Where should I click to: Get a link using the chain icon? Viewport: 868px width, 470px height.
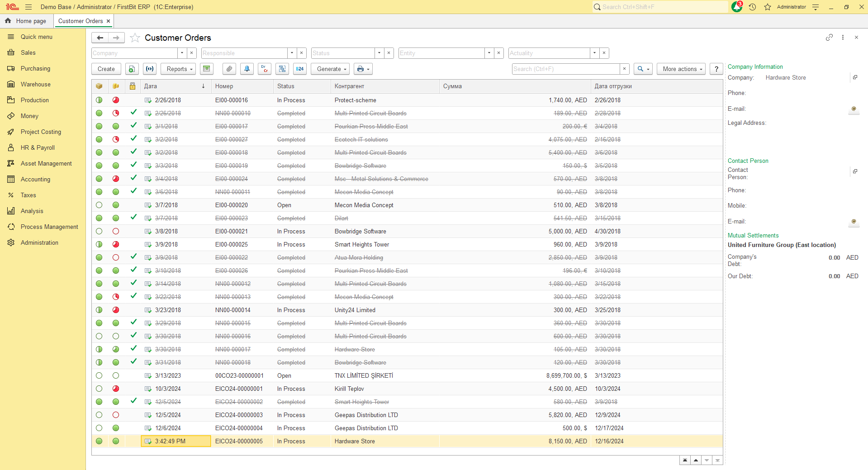click(x=829, y=38)
